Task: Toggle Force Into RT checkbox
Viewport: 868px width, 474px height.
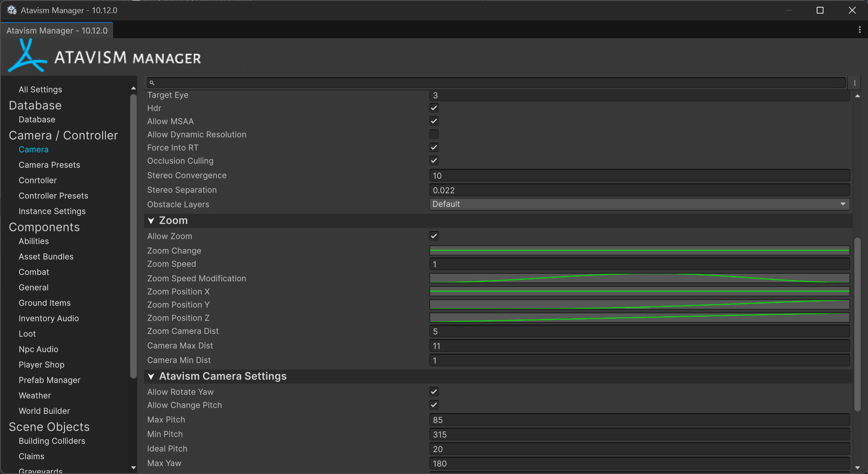Action: (434, 148)
